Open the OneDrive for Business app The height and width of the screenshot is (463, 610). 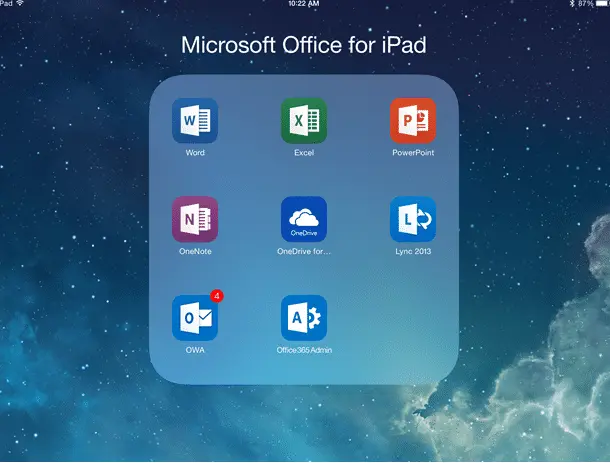pos(304,219)
